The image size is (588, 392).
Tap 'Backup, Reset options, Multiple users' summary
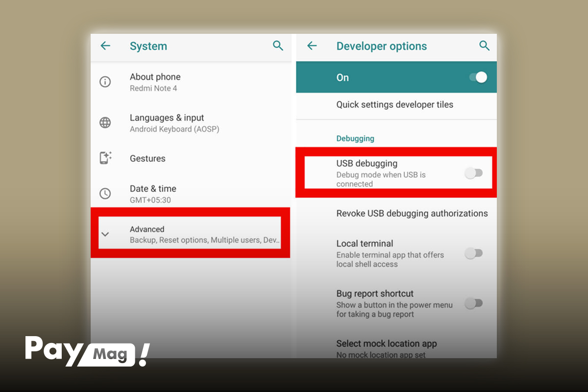[x=205, y=240]
